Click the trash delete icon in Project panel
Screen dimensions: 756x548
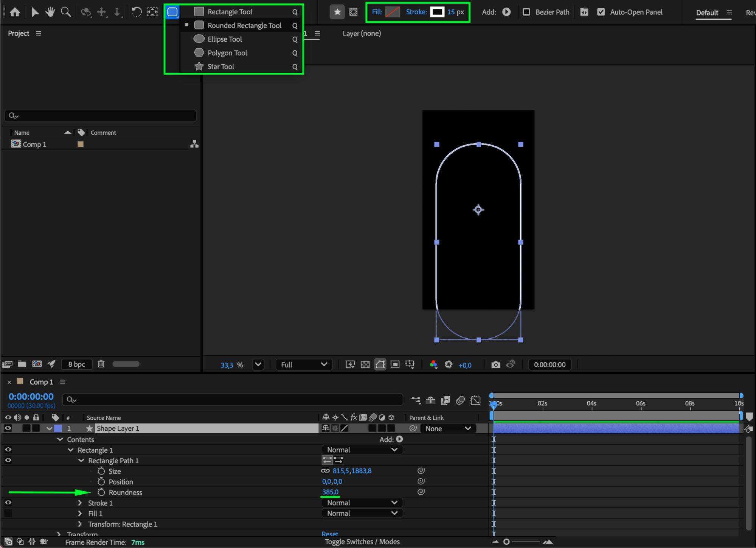point(101,364)
